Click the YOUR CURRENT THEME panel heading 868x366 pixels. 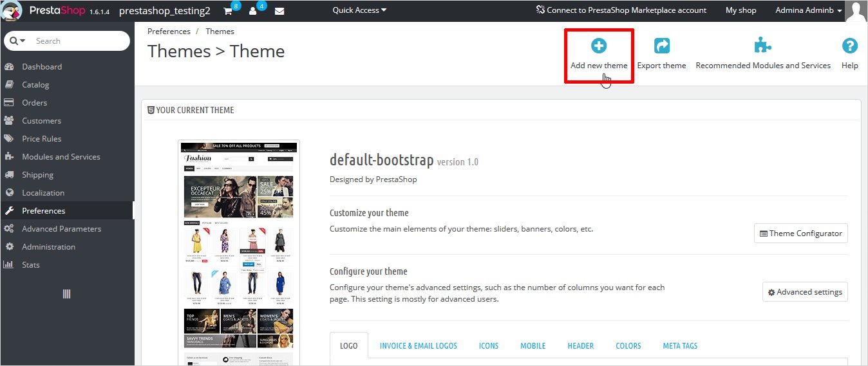[x=191, y=110]
